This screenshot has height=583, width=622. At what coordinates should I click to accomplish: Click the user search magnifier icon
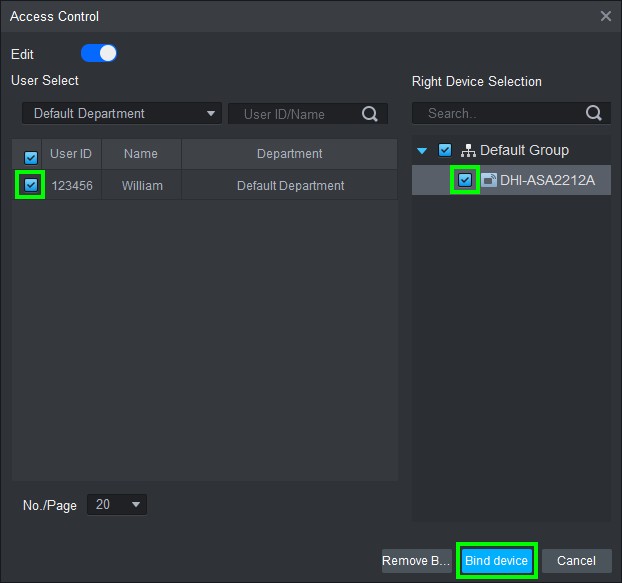coord(370,114)
